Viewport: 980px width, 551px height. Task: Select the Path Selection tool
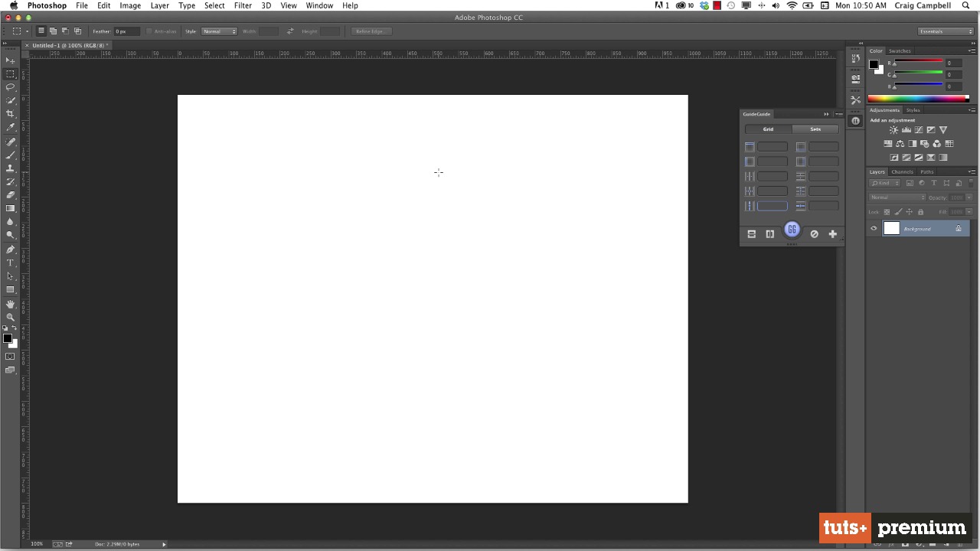coord(11,276)
